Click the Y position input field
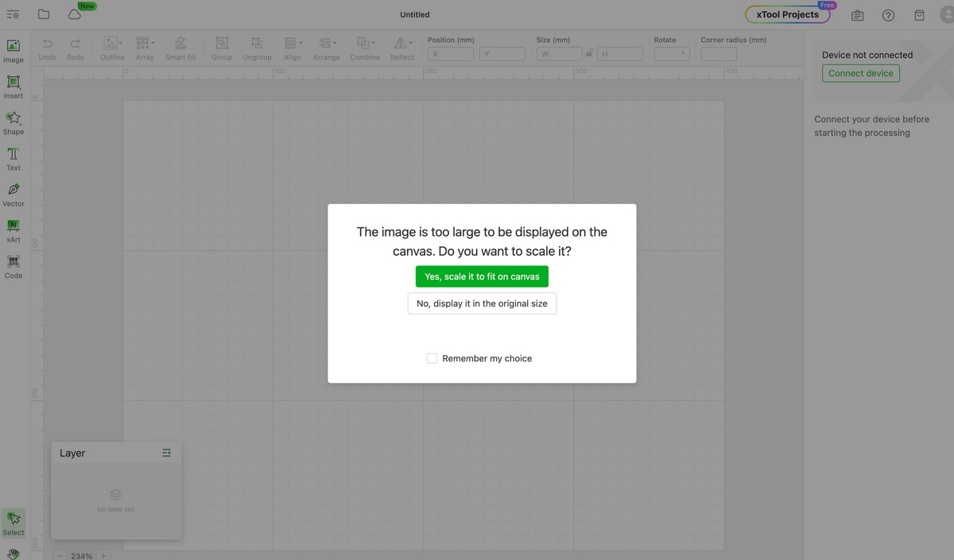954x560 pixels. click(x=502, y=54)
